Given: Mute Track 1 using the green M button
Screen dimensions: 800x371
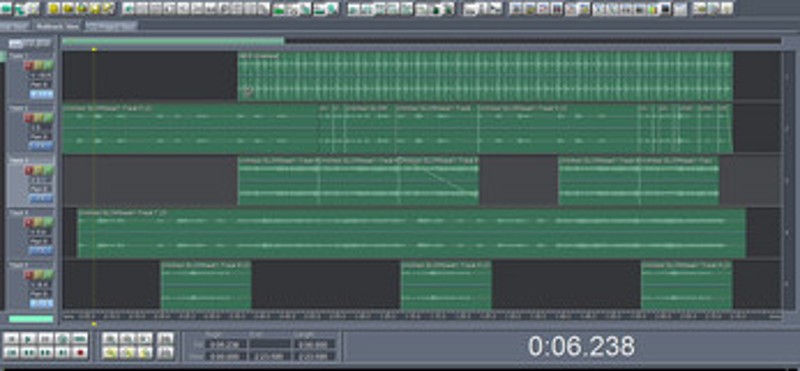Looking at the screenshot, I should pos(48,65).
